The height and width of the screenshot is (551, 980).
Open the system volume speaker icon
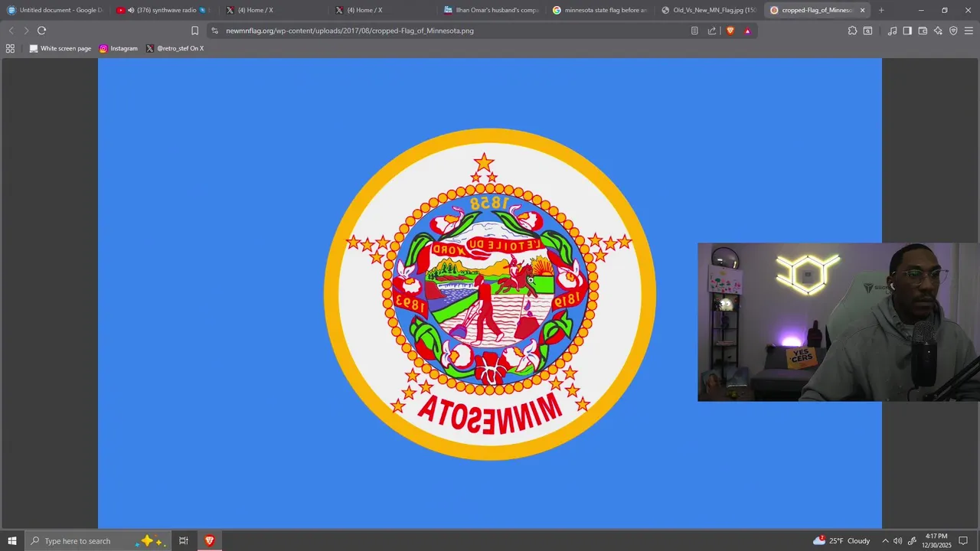(898, 540)
